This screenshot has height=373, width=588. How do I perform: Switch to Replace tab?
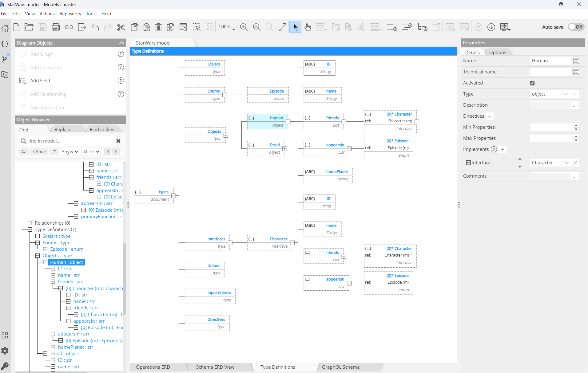pos(63,130)
